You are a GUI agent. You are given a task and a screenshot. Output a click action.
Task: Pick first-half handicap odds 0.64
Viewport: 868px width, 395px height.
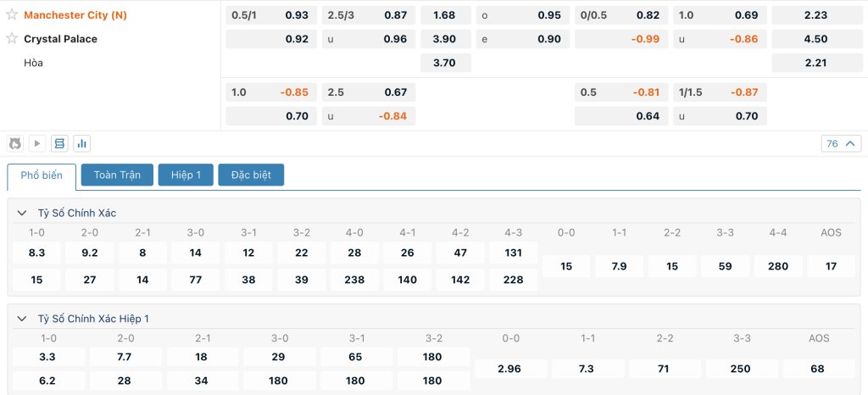tap(621, 116)
